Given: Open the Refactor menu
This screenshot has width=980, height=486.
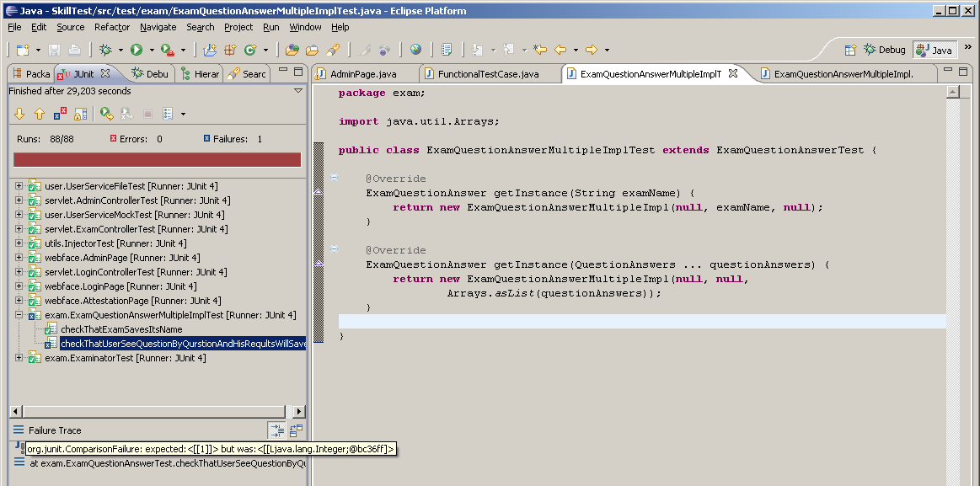Looking at the screenshot, I should coord(112,27).
